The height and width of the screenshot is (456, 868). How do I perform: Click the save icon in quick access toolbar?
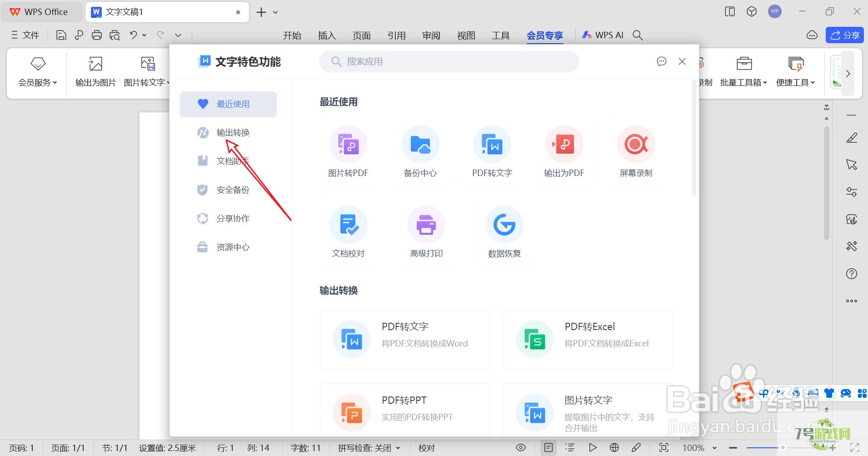point(61,35)
